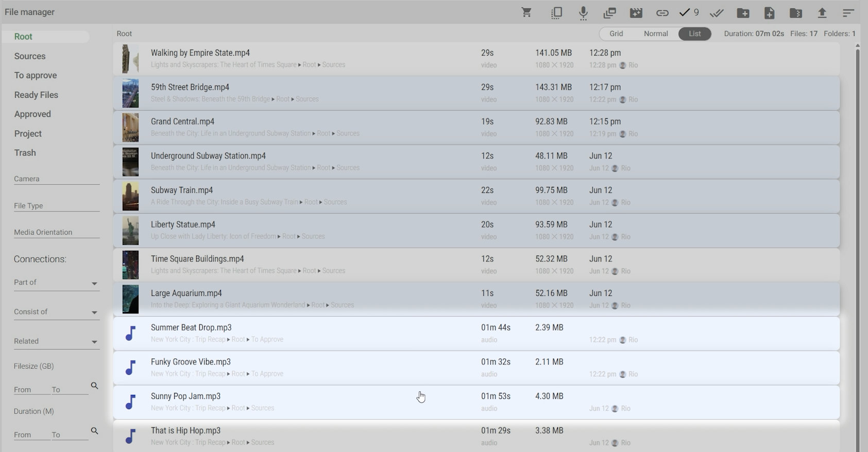
Task: Click the microphone voice-over icon
Action: coord(583,13)
